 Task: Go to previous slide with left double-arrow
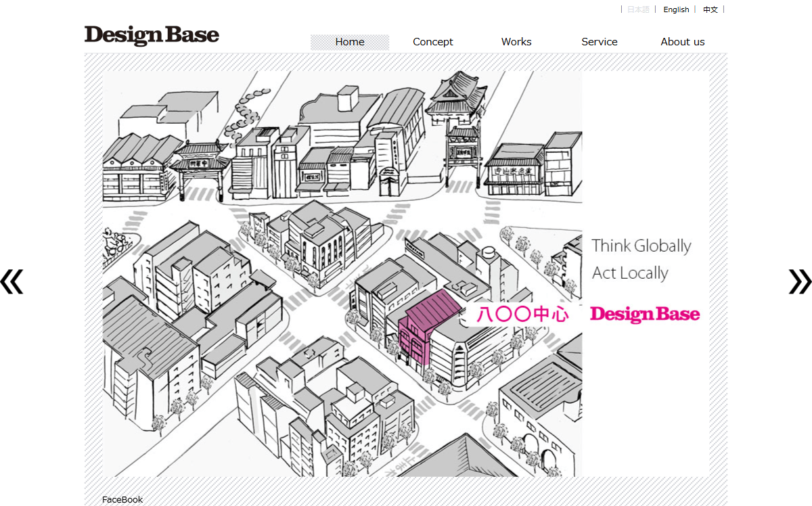(x=12, y=281)
